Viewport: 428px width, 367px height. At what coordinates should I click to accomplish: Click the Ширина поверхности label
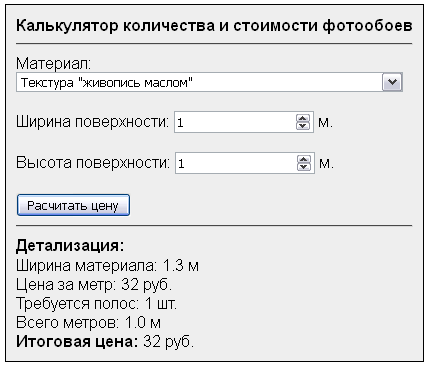point(92,122)
